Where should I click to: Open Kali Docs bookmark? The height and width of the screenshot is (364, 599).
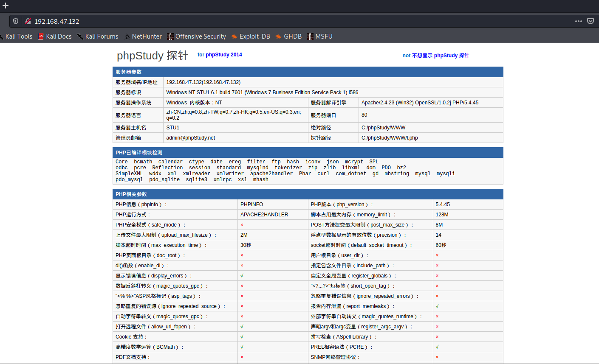(x=55, y=36)
